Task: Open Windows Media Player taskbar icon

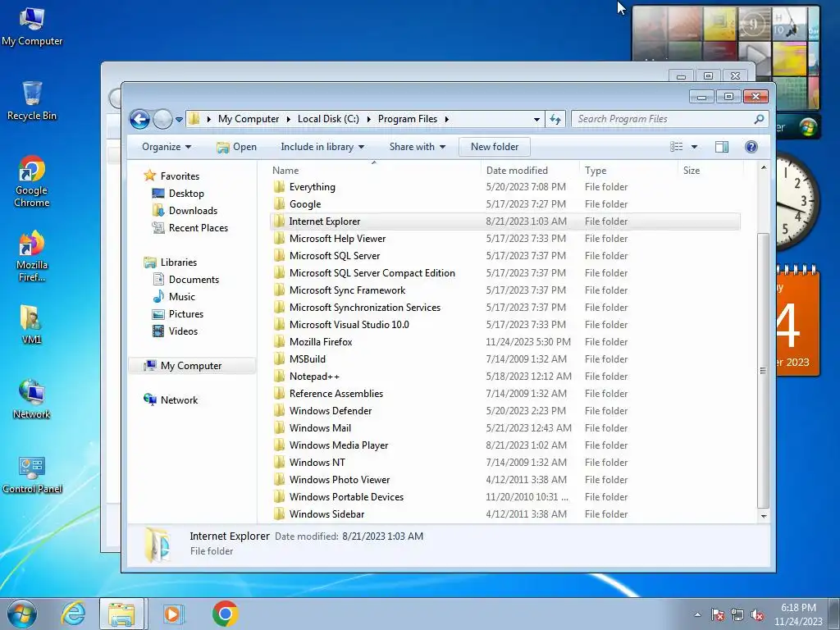Action: click(x=174, y=614)
